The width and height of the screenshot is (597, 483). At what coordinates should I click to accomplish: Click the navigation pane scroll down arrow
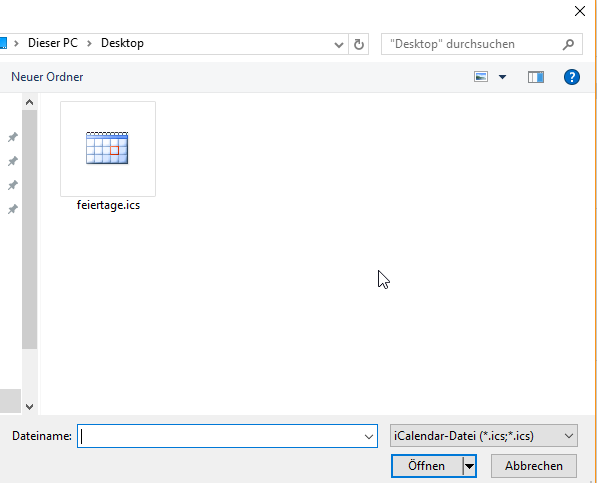click(x=29, y=406)
